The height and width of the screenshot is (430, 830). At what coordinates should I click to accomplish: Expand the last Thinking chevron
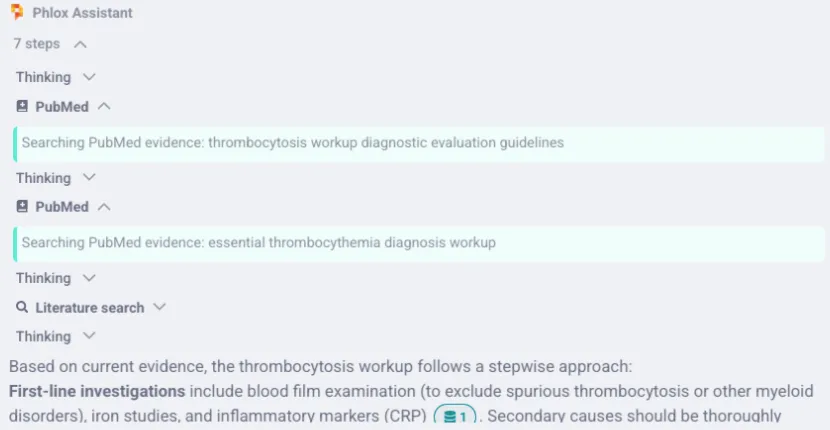click(x=89, y=335)
